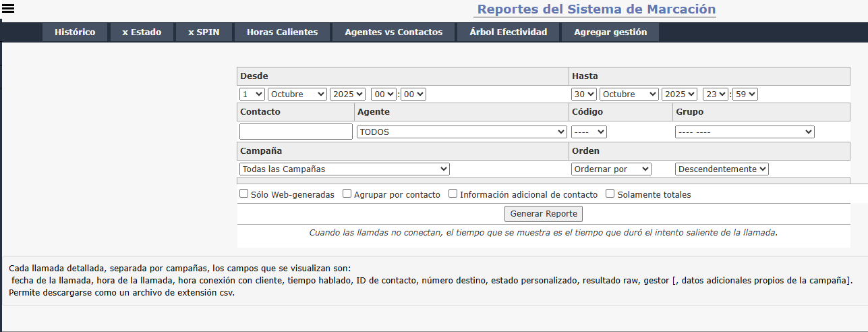The image size is (868, 332).
Task: Expand the Agente dropdown showing TODOS
Action: [461, 132]
